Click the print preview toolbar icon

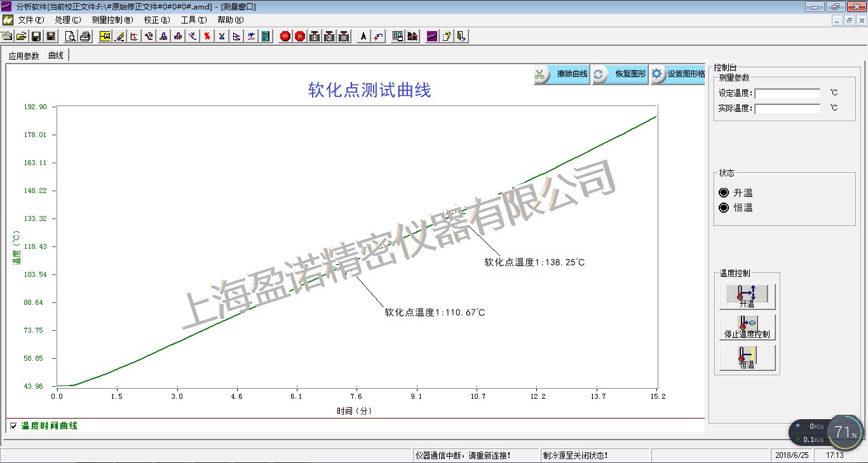tap(71, 36)
